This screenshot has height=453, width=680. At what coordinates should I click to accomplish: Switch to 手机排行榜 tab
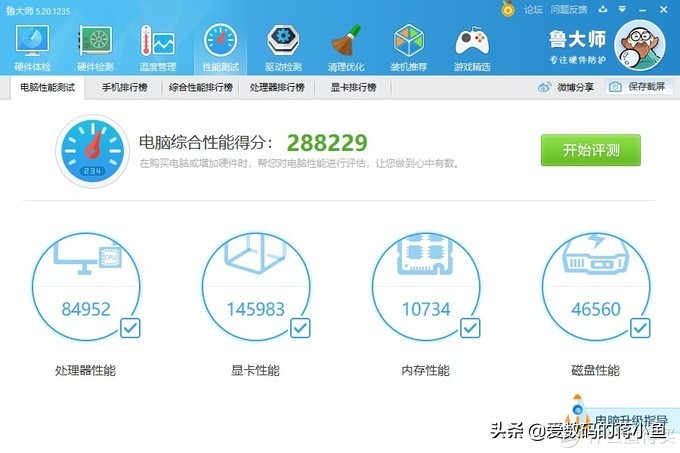124,88
